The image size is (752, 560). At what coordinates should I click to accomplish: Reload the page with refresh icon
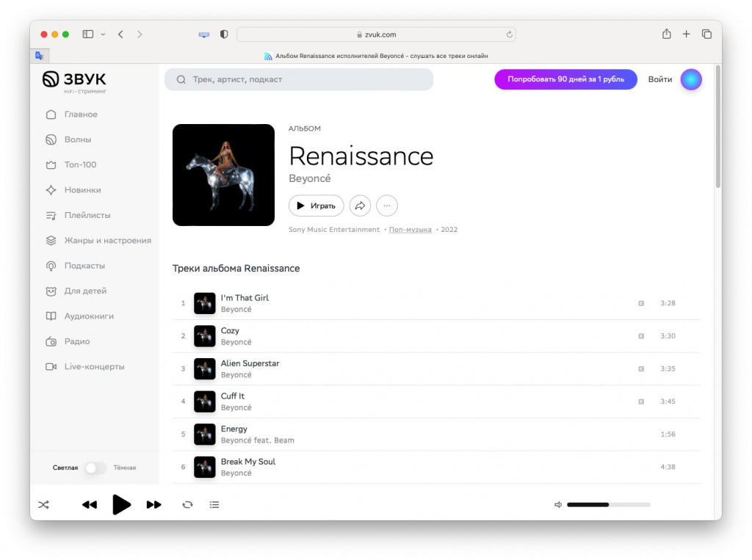click(x=510, y=34)
